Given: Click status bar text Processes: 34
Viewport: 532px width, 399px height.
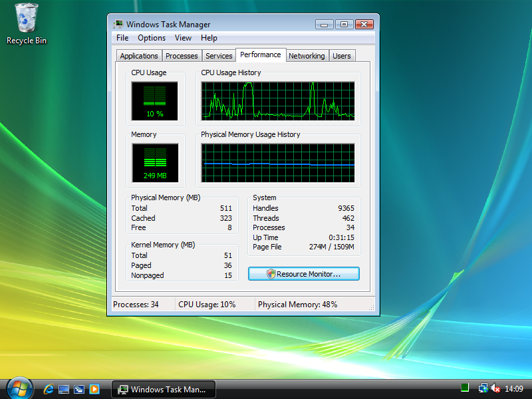Looking at the screenshot, I should click(x=136, y=305).
